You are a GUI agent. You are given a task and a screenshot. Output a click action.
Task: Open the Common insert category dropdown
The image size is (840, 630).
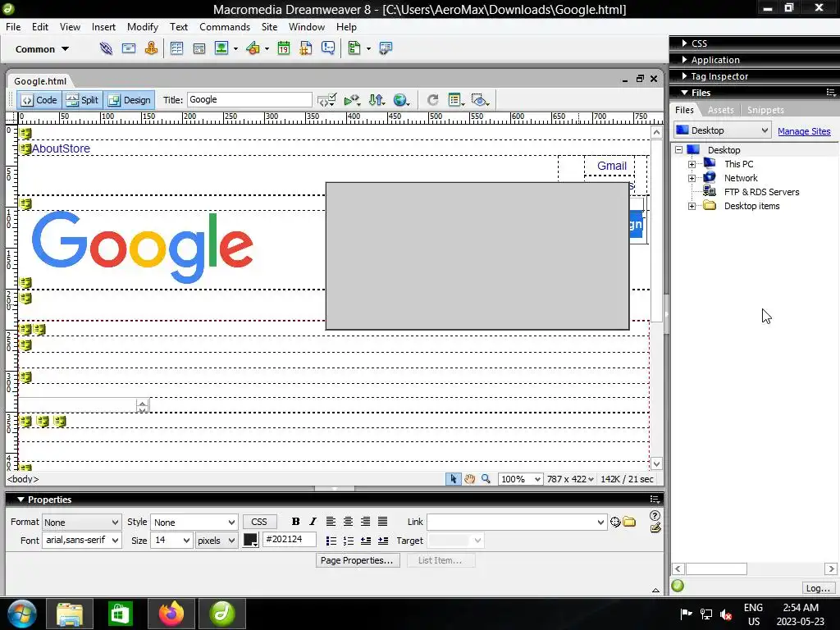42,49
